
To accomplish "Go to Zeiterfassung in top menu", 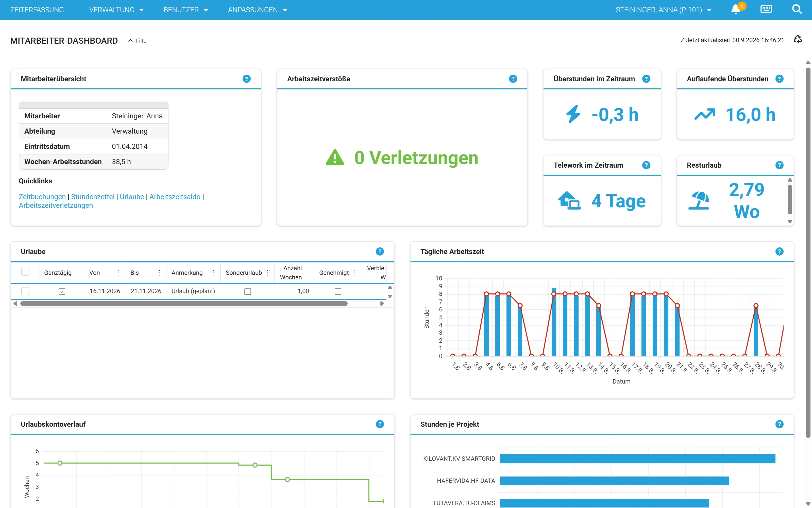I will coord(37,10).
